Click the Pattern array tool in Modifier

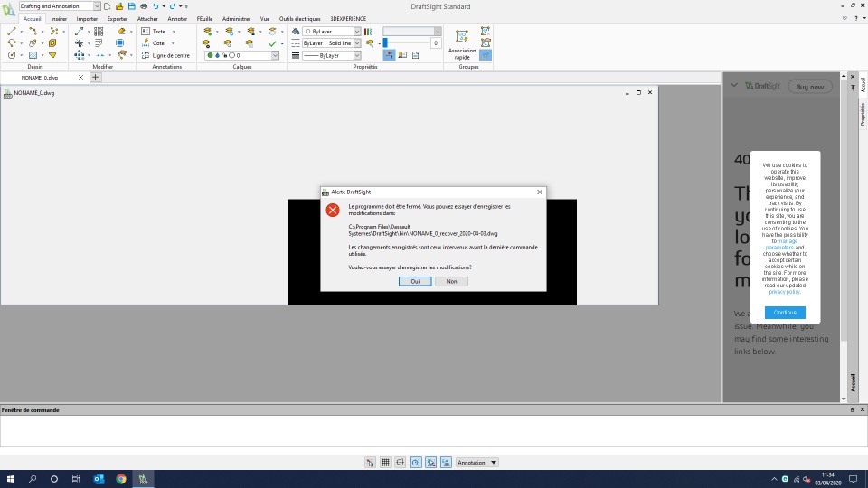99,32
